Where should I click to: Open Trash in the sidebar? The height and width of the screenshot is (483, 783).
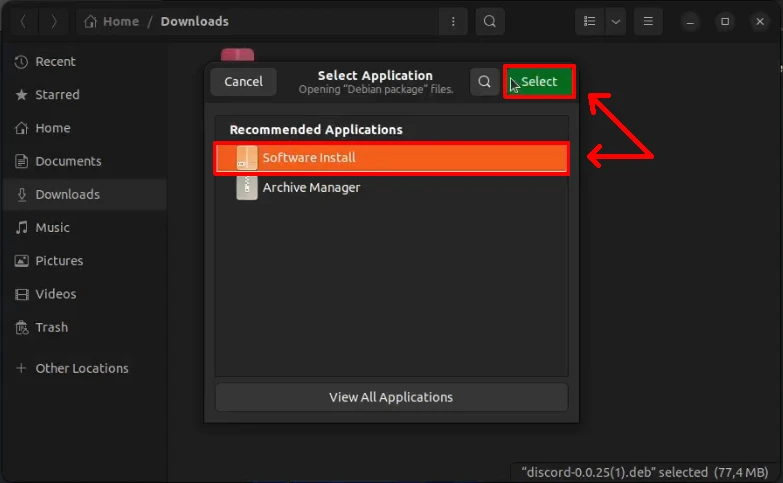(85, 327)
